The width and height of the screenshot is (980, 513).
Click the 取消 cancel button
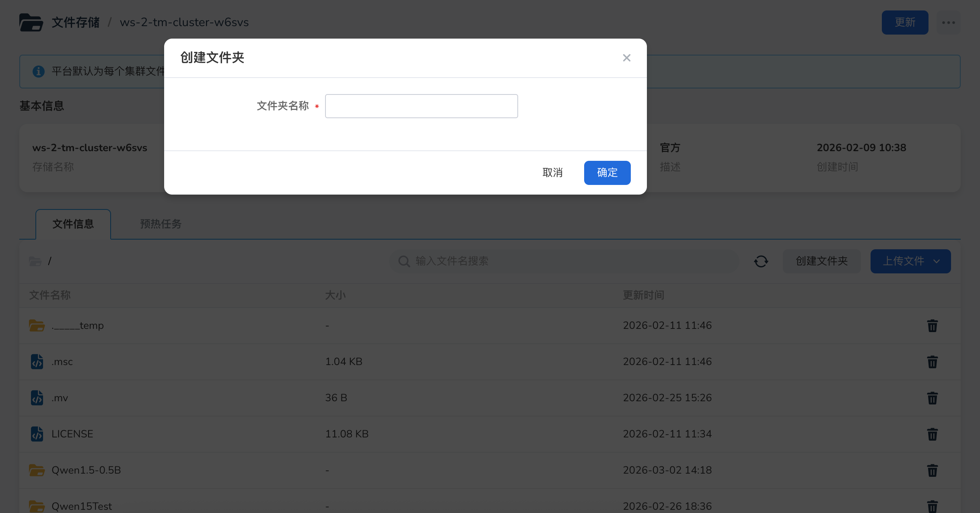tap(552, 173)
